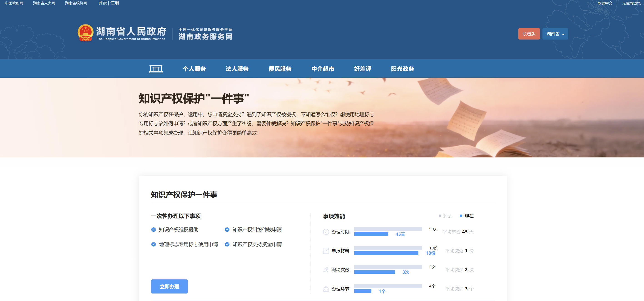Open the 便民服务 menu
Image resolution: width=644 pixels, height=301 pixels.
pos(280,69)
